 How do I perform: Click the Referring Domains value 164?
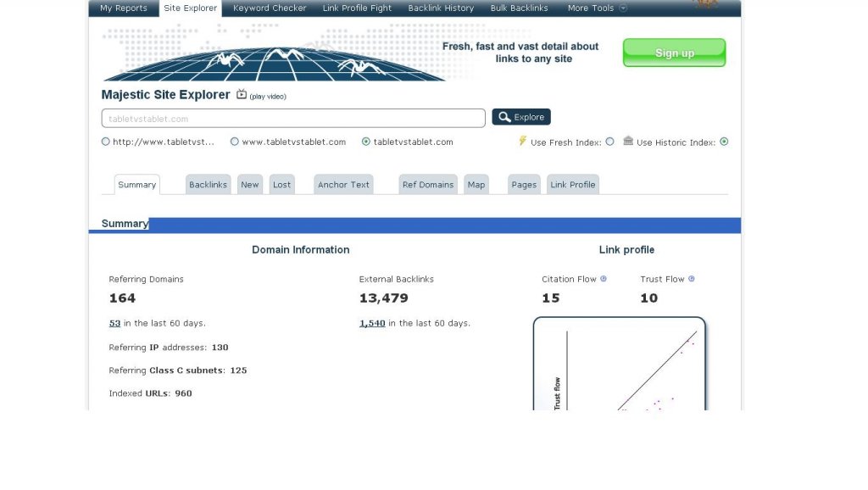pyautogui.click(x=122, y=298)
